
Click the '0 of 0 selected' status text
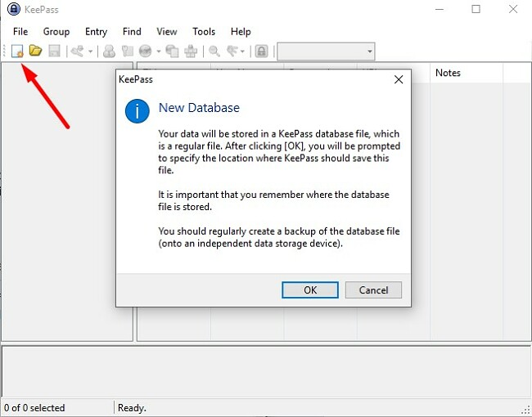coord(34,407)
